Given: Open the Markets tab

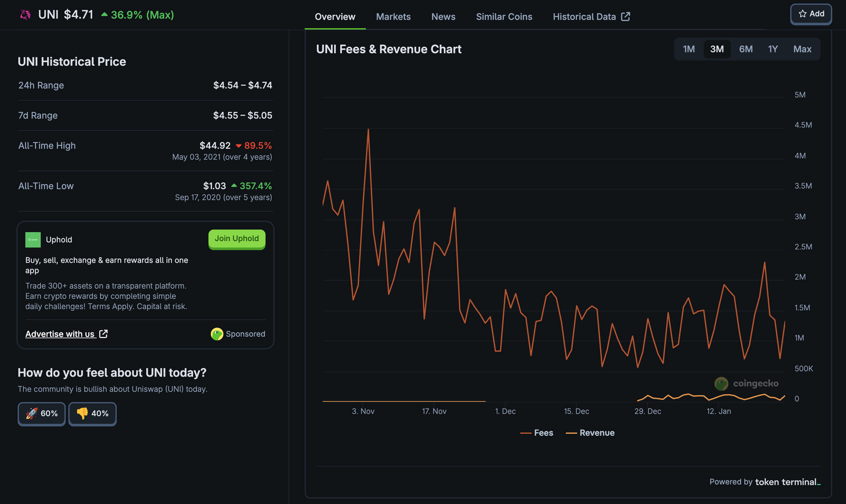Looking at the screenshot, I should [x=393, y=16].
